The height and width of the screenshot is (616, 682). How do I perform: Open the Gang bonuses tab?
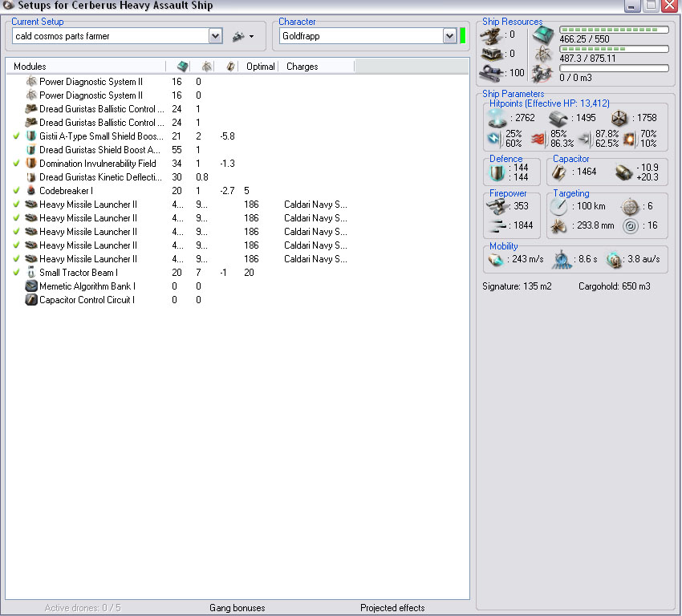point(237,608)
